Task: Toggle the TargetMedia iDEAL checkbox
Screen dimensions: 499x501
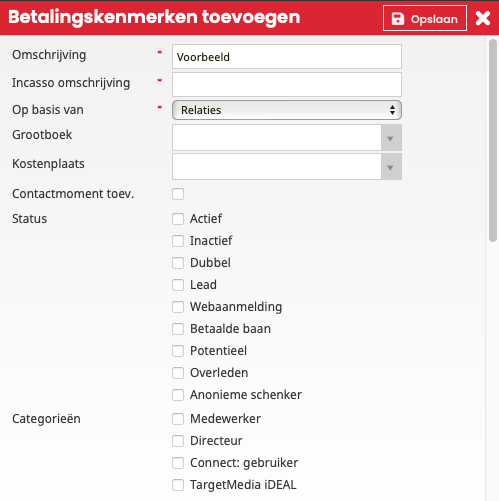Action: [x=178, y=485]
